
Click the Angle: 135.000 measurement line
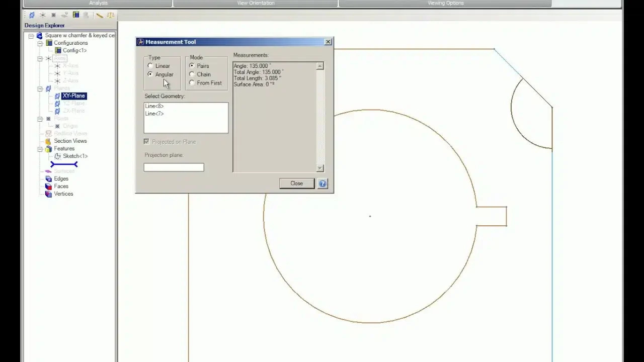(252, 66)
